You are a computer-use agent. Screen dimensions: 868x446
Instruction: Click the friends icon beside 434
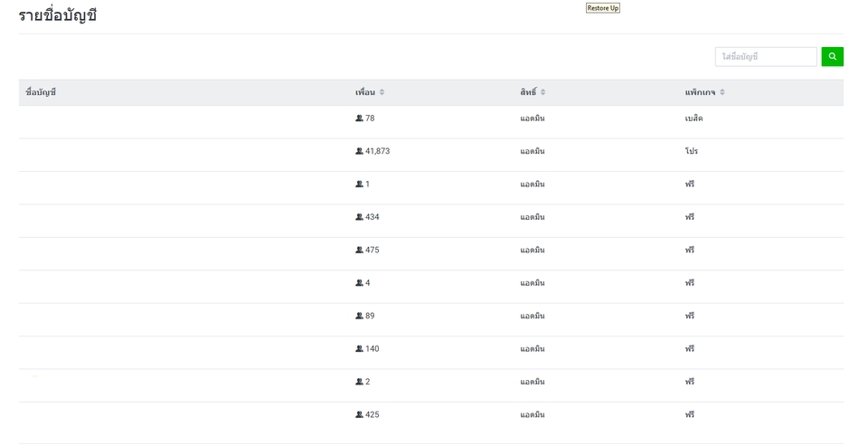pos(359,217)
